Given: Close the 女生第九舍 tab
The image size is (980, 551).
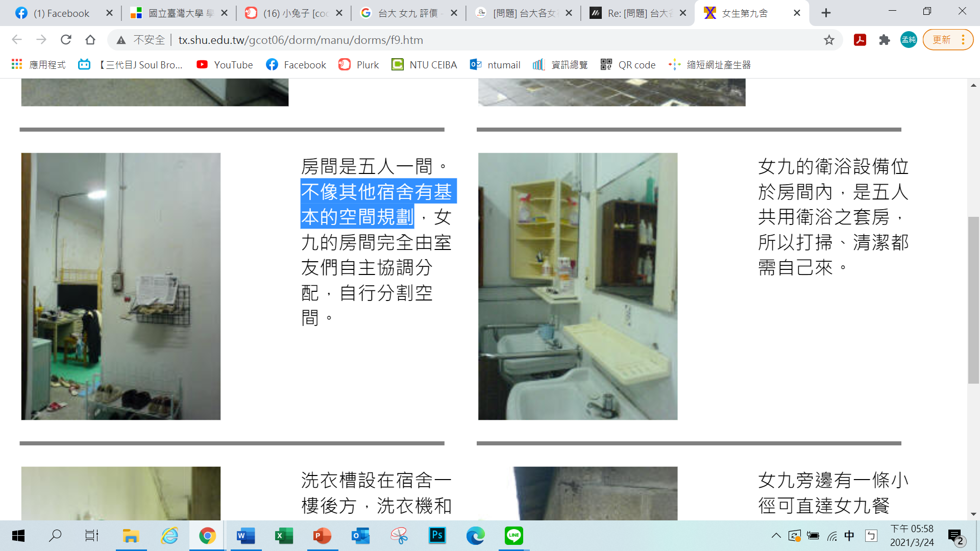Looking at the screenshot, I should [x=797, y=13].
